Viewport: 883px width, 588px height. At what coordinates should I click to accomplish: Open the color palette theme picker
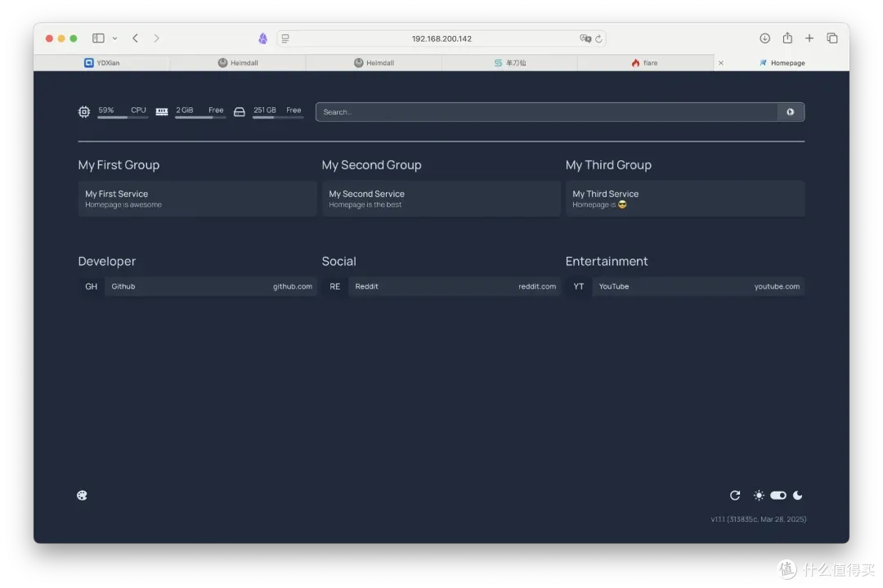click(x=83, y=495)
